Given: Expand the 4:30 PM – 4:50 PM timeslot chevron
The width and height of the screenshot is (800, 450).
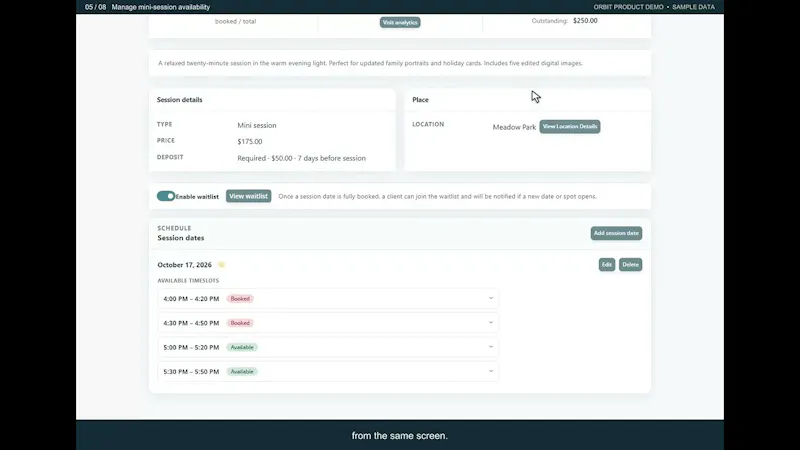Looking at the screenshot, I should (x=491, y=322).
